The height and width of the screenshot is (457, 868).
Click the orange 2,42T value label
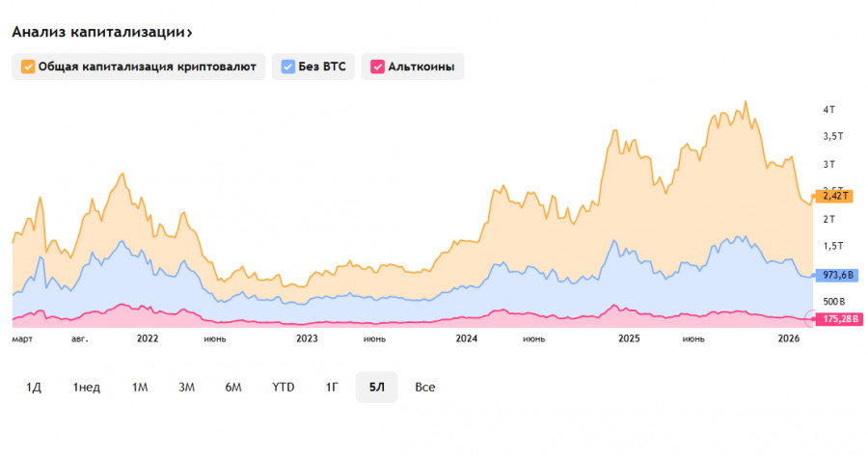point(832,196)
